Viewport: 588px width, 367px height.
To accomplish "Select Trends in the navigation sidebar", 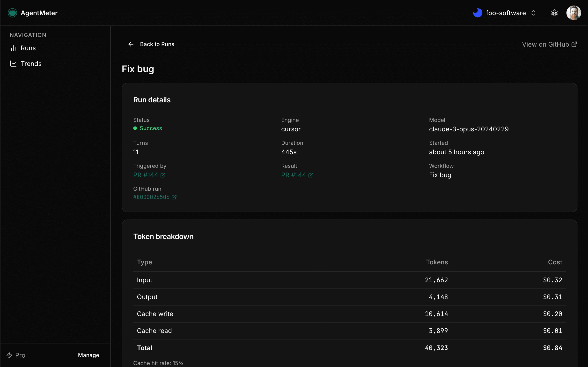I will 32,63.
